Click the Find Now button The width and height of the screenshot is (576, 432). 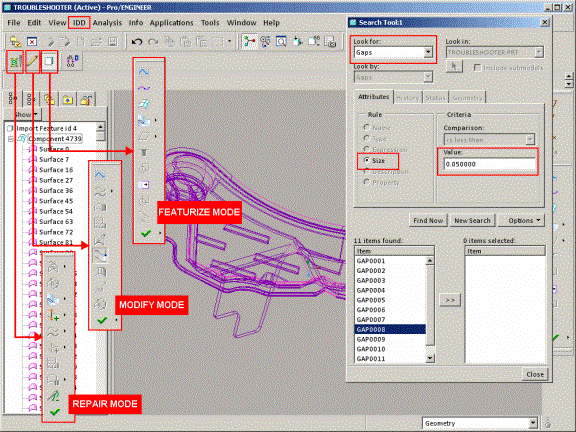[428, 220]
